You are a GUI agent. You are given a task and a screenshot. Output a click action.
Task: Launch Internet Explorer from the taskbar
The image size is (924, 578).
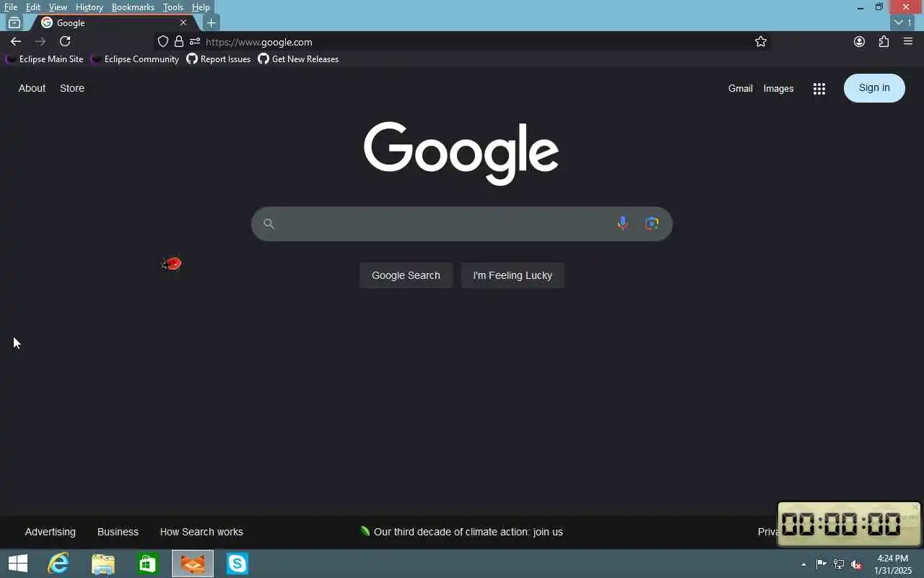tap(58, 564)
